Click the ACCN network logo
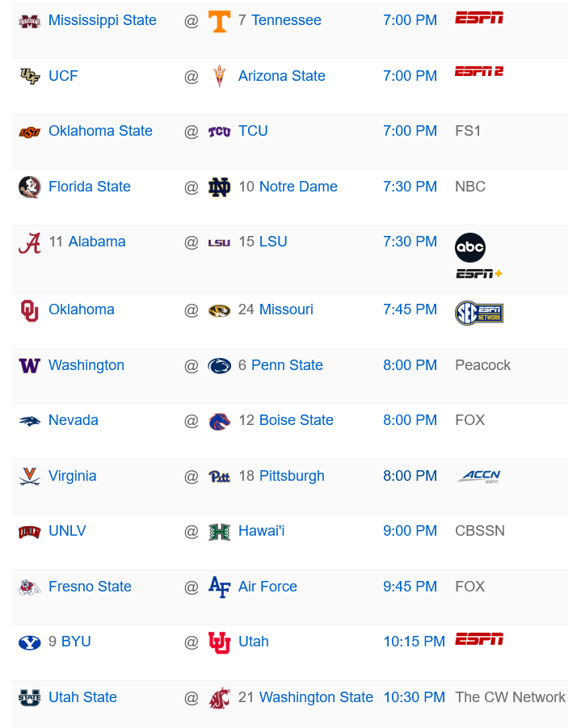Viewport: 568px width, 728px height. click(479, 476)
